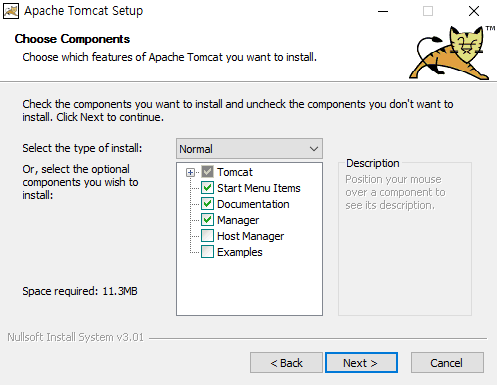497x385 pixels.
Task: Click the Choose Components heading
Action: point(72,39)
